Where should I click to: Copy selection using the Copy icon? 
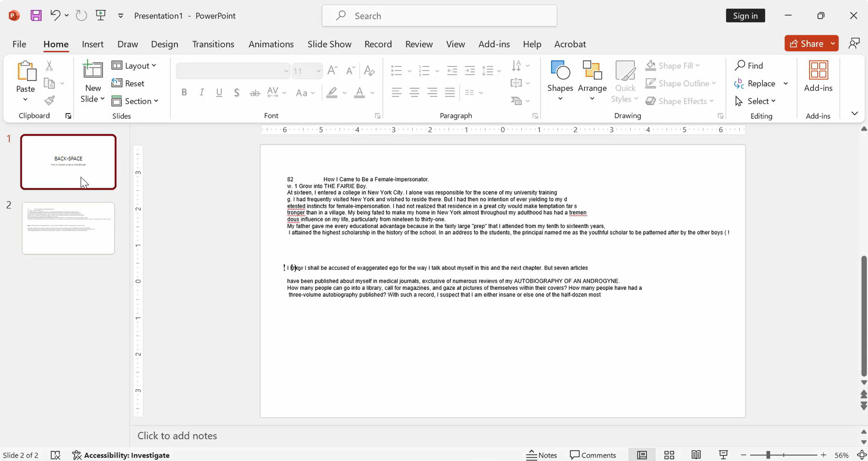coord(49,84)
